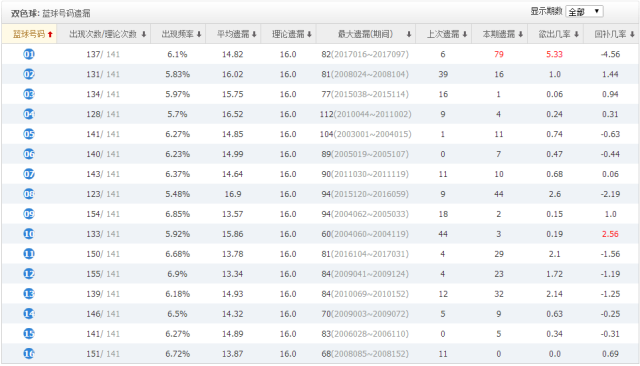
Task: Click occurrence count 154/ 141
Action: (103, 214)
